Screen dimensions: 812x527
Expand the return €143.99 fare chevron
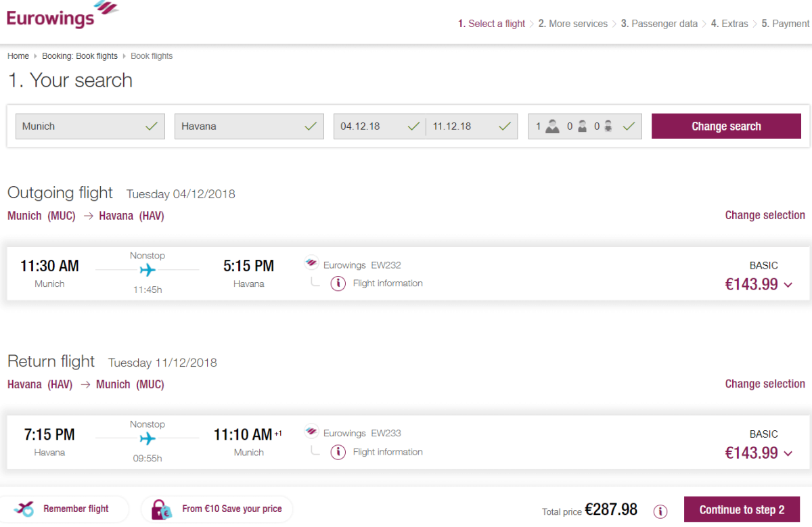[788, 453]
